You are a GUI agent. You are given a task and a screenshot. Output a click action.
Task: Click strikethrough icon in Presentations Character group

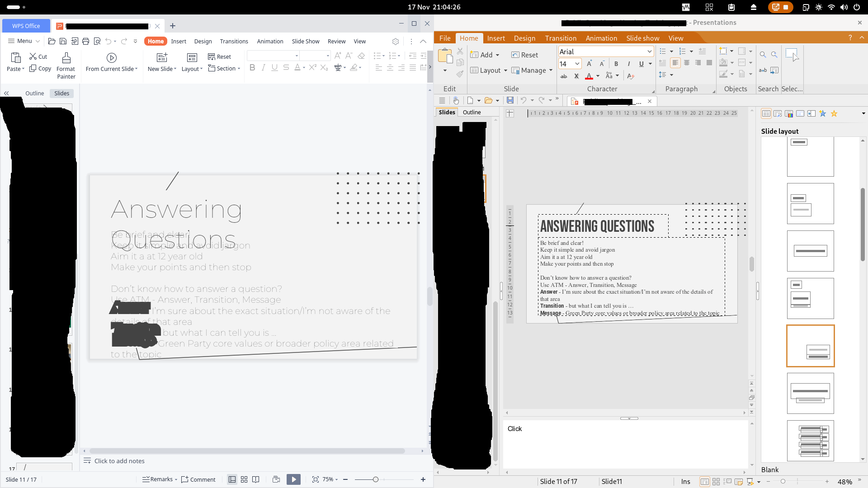pyautogui.click(x=564, y=76)
